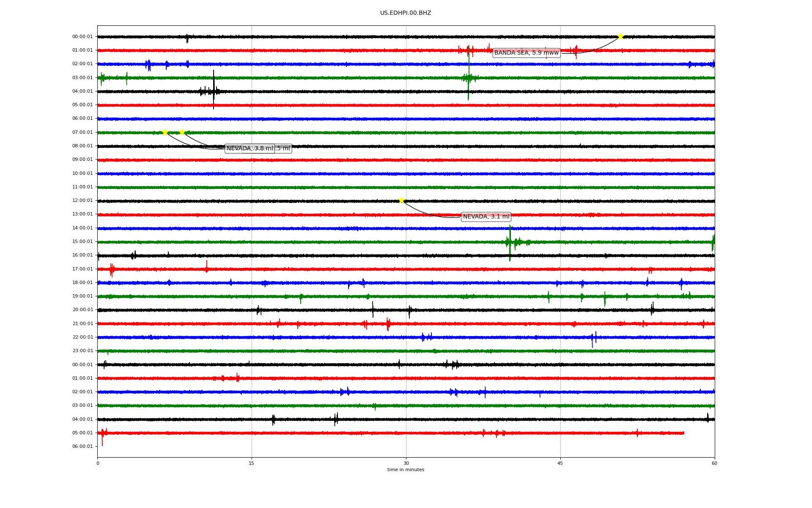Select the yellow star on the 12:00:01 trace

401,200
